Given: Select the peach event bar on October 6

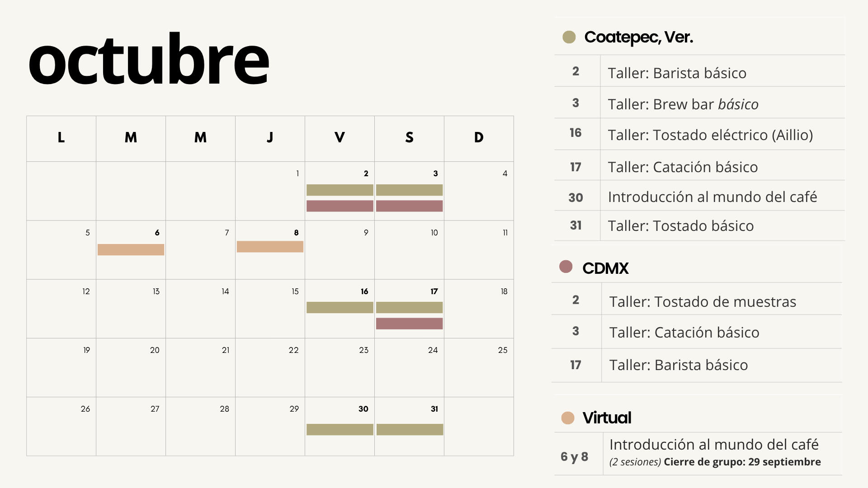Looking at the screenshot, I should pyautogui.click(x=131, y=250).
